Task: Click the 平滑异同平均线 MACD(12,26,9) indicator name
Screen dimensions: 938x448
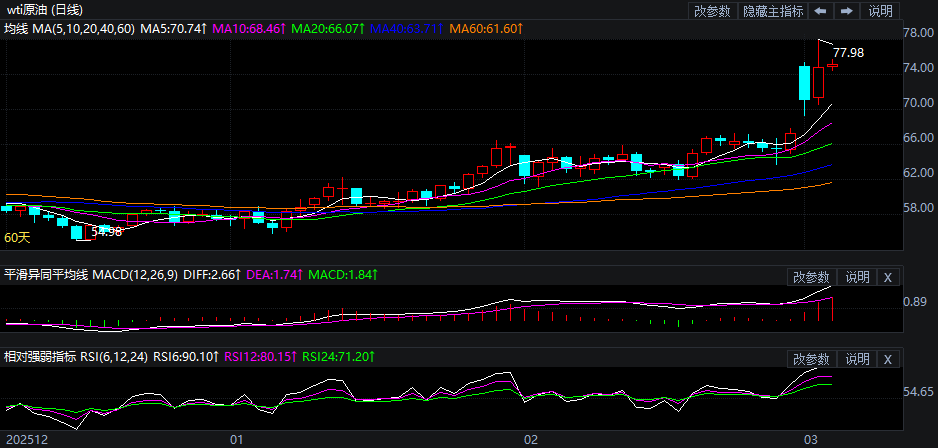Action: (92, 274)
